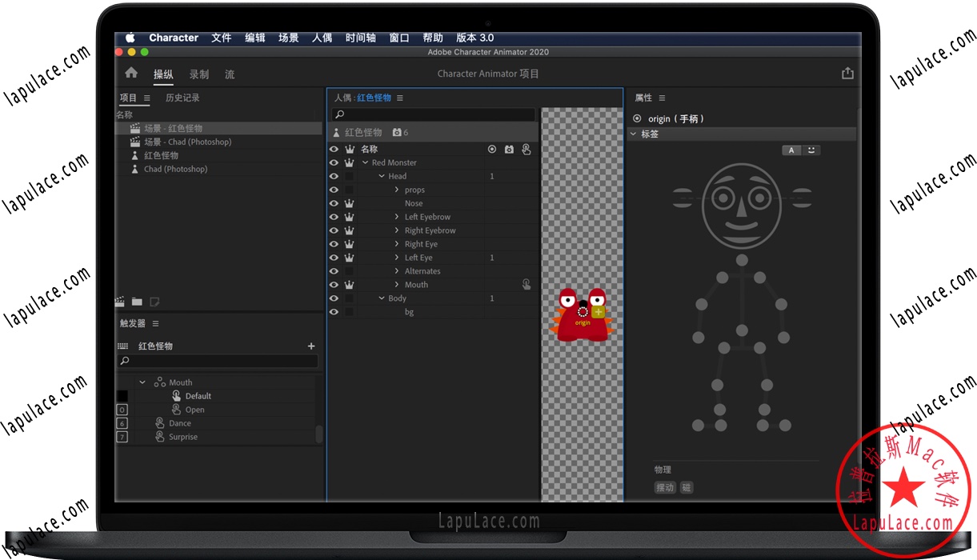The height and width of the screenshot is (560, 977).
Task: Hide the Red Monster layer using its eye toggle
Action: [334, 162]
